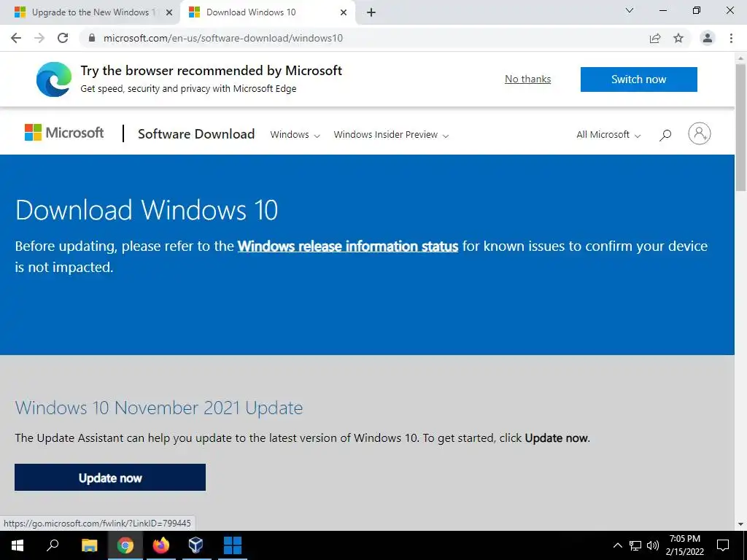Click the address bar URL
Image resolution: width=747 pixels, height=560 pixels.
(x=223, y=38)
